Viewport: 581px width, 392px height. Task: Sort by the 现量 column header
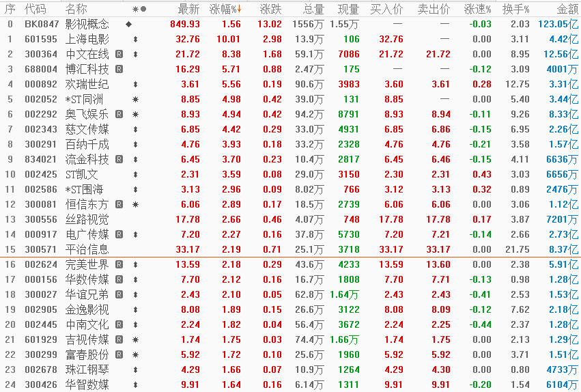click(348, 9)
